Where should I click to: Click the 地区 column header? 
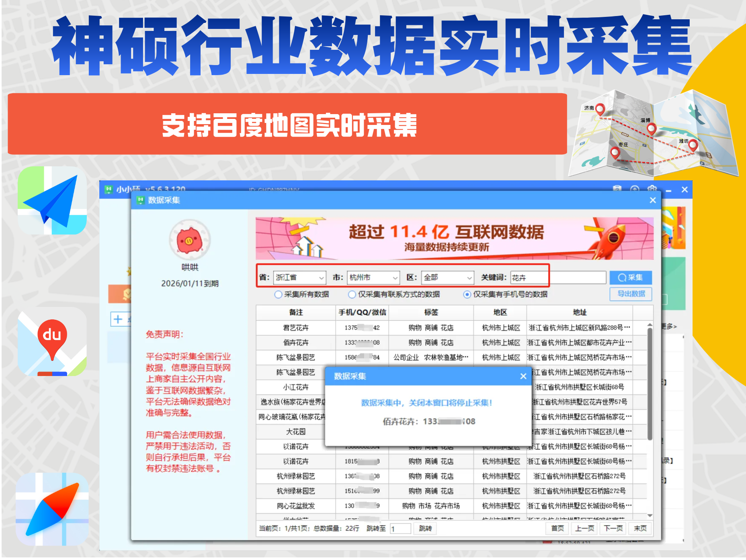pos(500,313)
